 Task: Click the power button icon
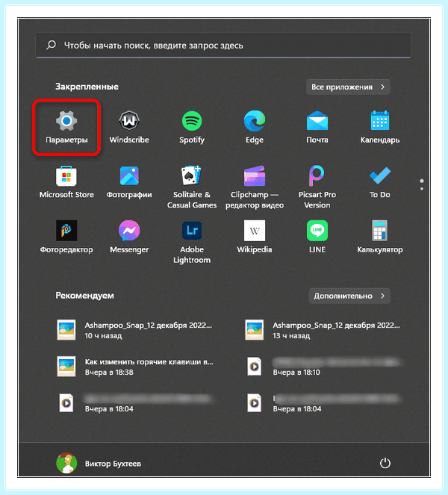[385, 463]
